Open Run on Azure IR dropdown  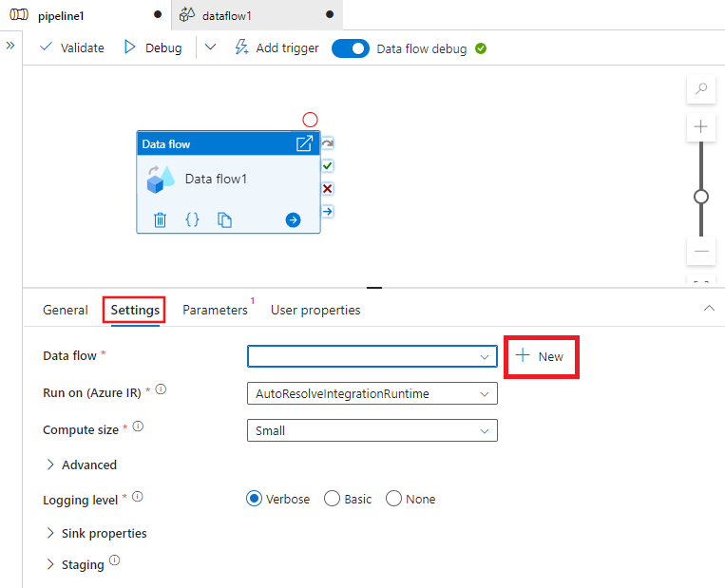[x=372, y=393]
